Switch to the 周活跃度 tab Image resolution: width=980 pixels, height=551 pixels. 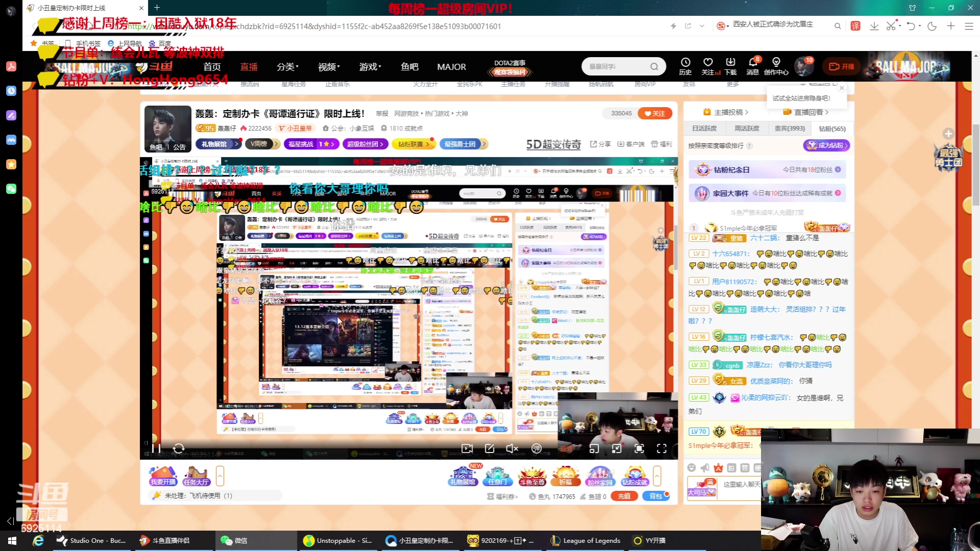[747, 129]
